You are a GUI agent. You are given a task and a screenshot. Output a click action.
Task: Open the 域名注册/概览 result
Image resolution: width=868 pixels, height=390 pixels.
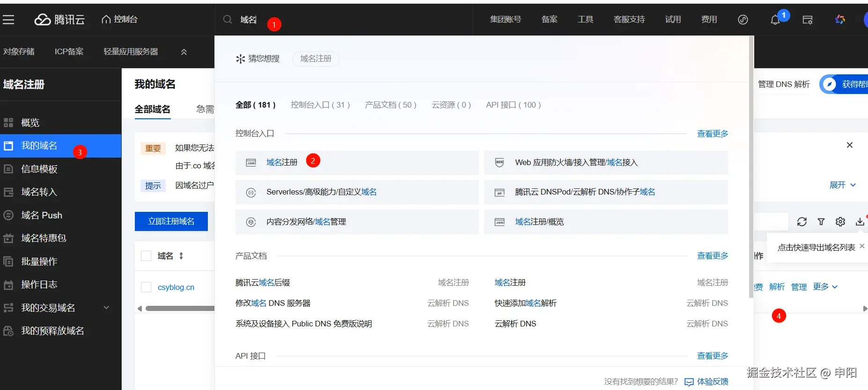pyautogui.click(x=606, y=222)
